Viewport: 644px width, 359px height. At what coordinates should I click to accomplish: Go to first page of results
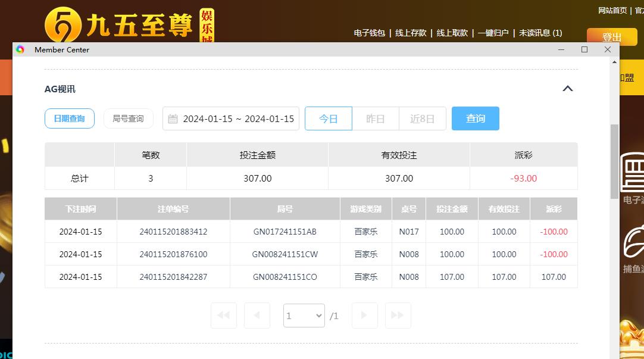224,316
